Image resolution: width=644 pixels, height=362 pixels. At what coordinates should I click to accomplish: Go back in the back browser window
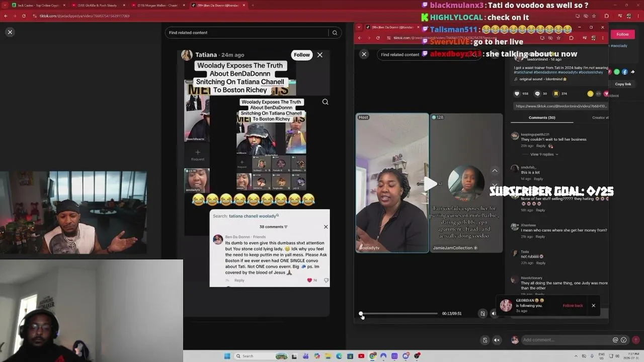6,16
